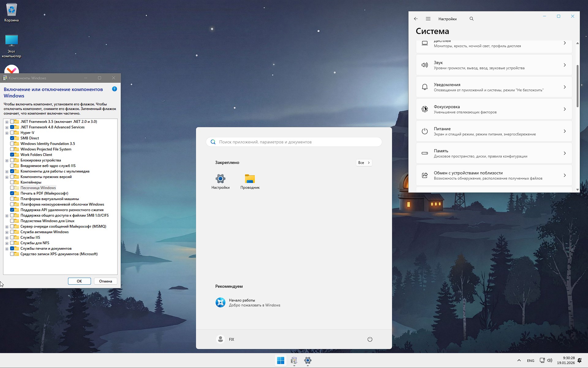Click the Start menu search field
The image size is (588, 368).
point(294,142)
